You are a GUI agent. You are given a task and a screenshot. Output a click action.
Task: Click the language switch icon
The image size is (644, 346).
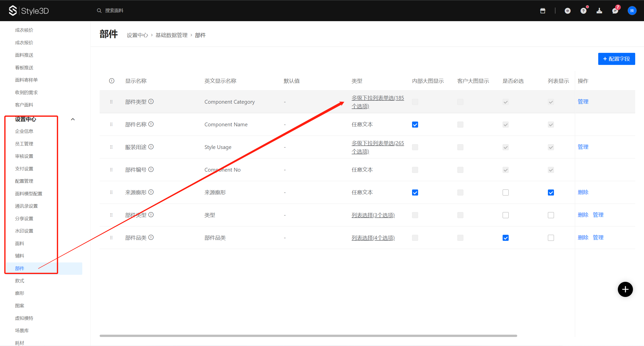[568, 11]
